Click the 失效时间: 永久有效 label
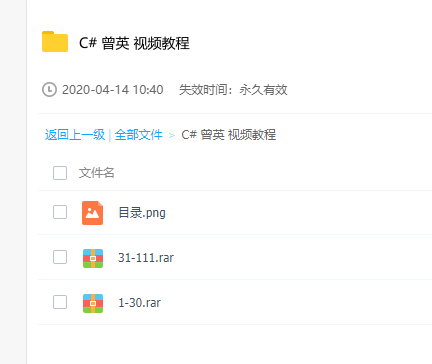This screenshot has height=364, width=432. click(233, 90)
